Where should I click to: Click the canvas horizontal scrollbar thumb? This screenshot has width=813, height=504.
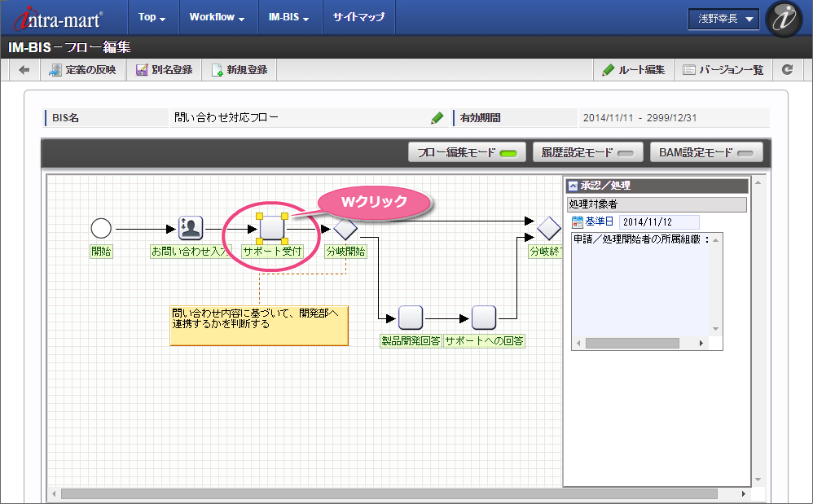(x=389, y=494)
